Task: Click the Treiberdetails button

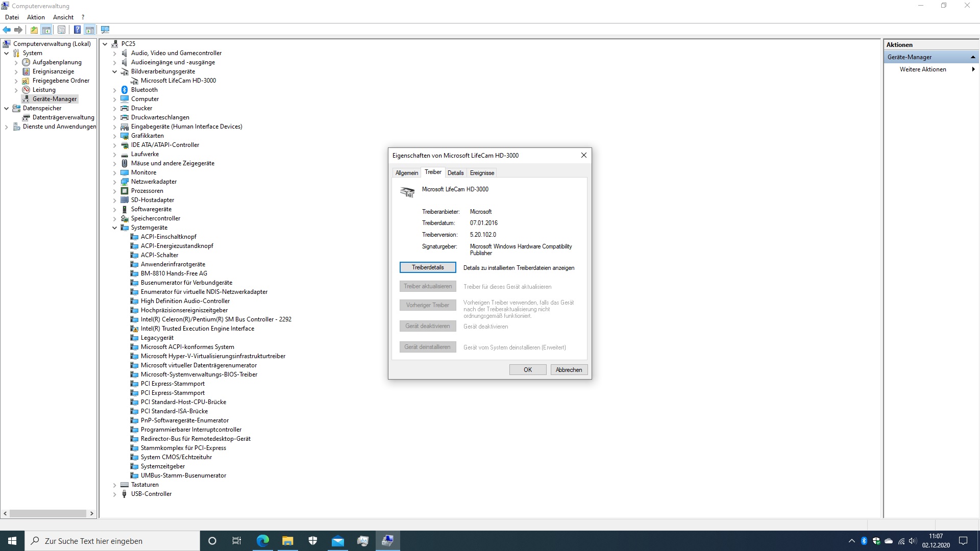Action: click(428, 267)
